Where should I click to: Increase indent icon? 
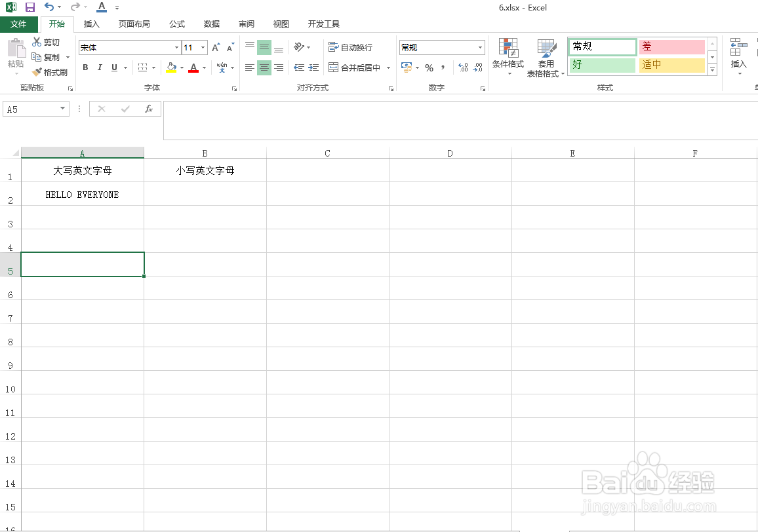click(x=313, y=67)
